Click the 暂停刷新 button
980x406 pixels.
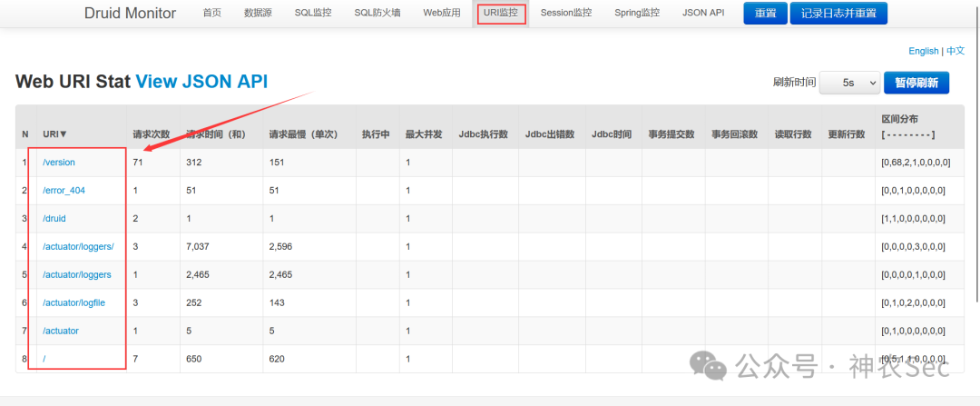coord(916,83)
